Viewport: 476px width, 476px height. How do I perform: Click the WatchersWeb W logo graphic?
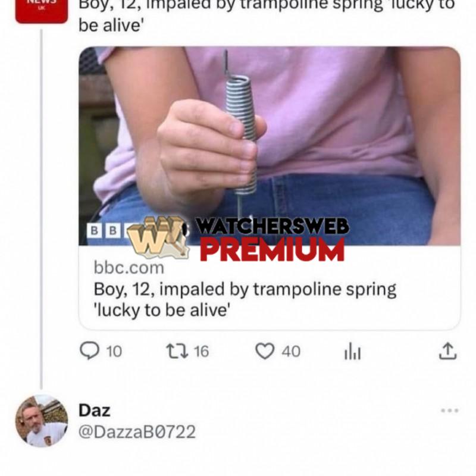click(x=158, y=237)
